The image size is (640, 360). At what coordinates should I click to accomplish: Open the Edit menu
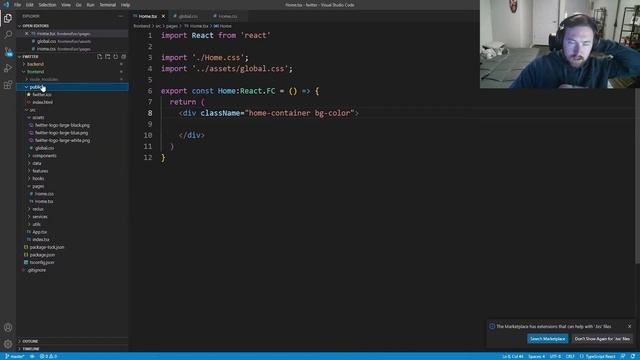(30, 5)
